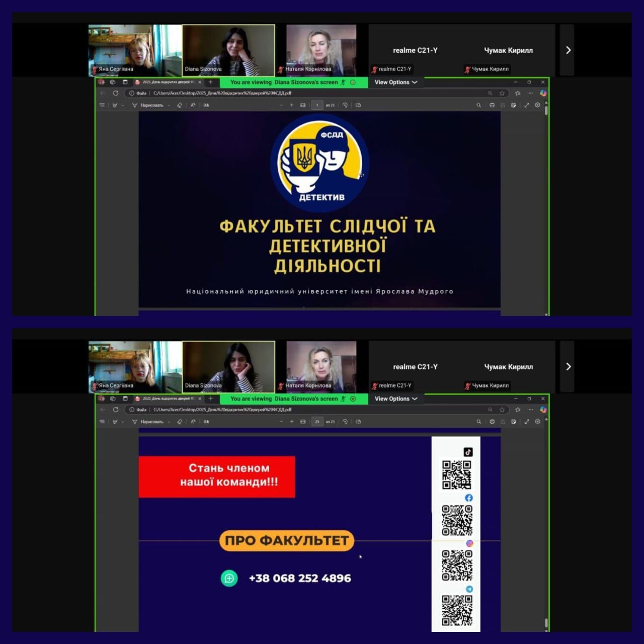Click vertical scrollbar thumb of page-1 PDF viewer

click(x=546, y=110)
